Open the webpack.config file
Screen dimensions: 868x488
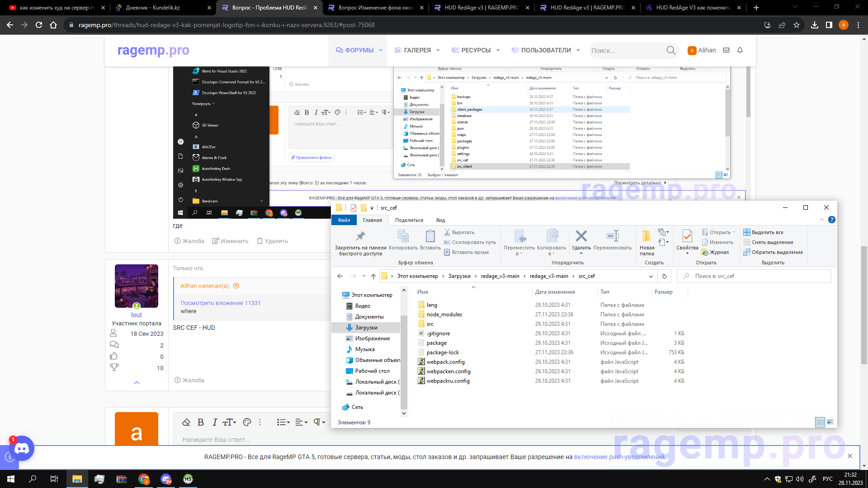click(445, 362)
